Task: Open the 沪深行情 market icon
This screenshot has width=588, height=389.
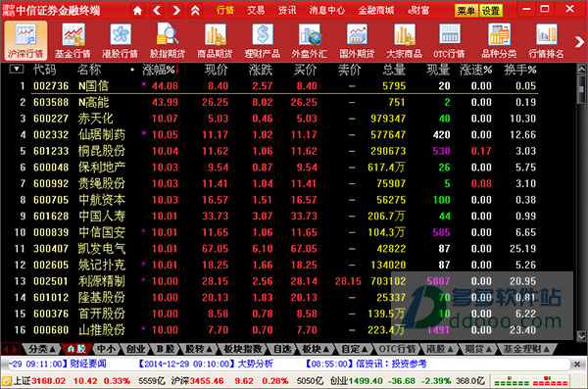Action: pyautogui.click(x=25, y=40)
